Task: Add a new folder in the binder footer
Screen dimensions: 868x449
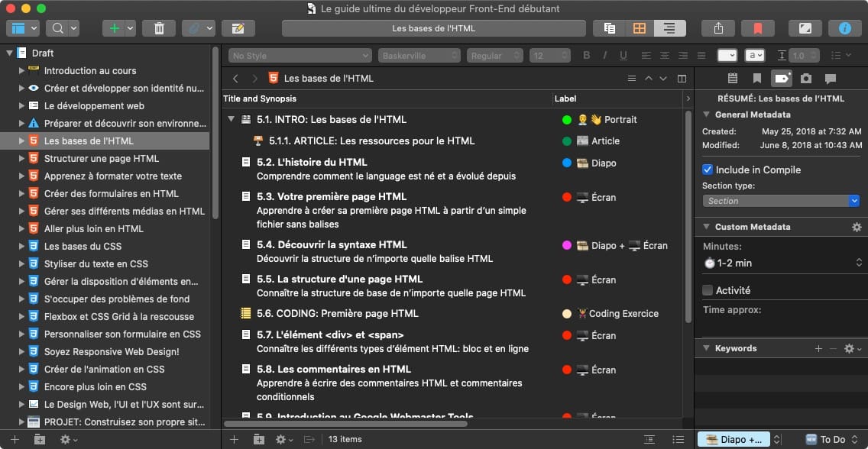Action: coord(39,440)
